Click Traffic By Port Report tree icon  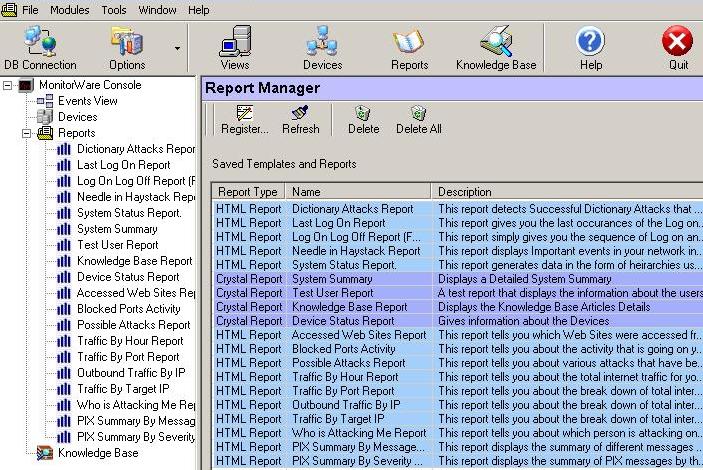(64, 357)
